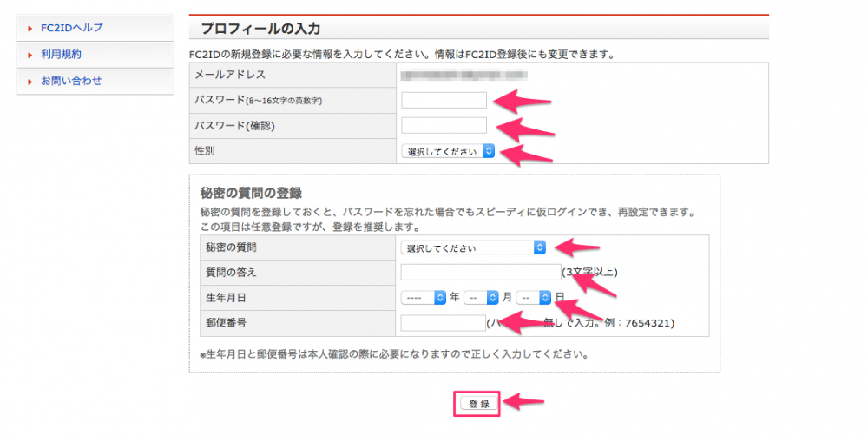Click the パスワード input field
Viewport: 868px width, 442px height.
click(x=444, y=100)
